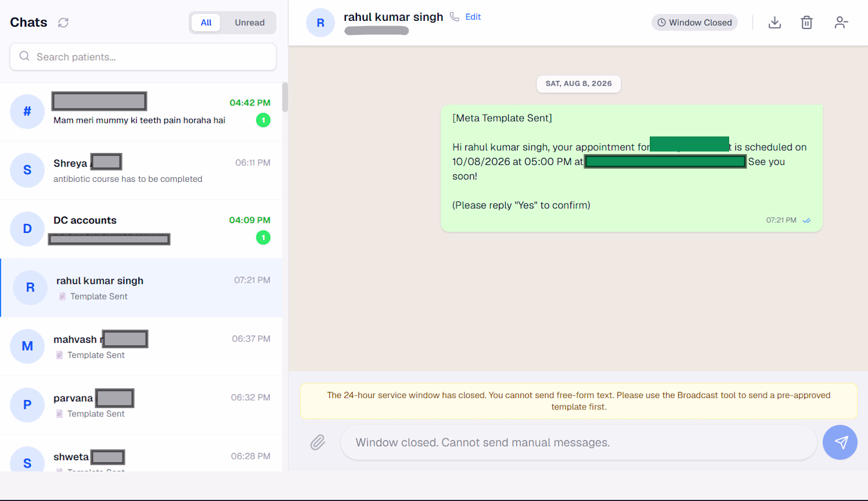Open the DC accounts chat
Viewport: 868px width, 501px height.
click(x=141, y=229)
